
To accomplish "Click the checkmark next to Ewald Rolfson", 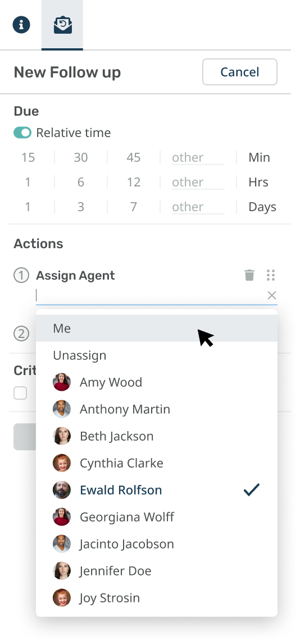I will (252, 490).
